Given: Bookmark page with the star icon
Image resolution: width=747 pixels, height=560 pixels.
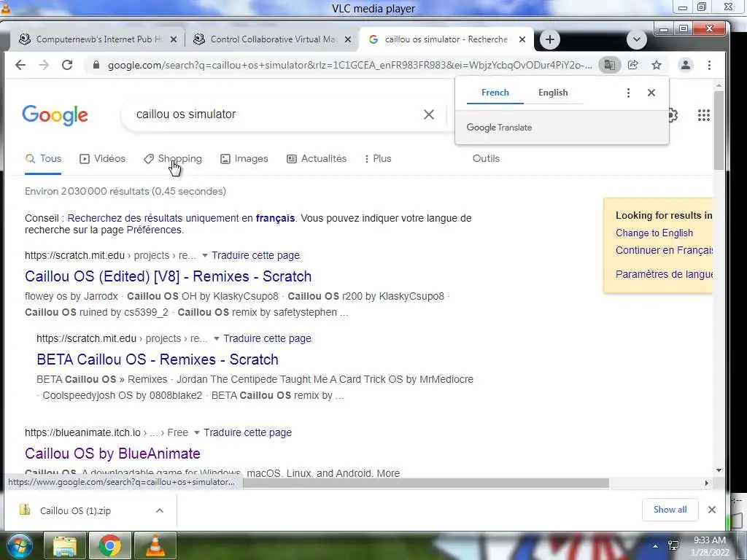Looking at the screenshot, I should tap(657, 65).
